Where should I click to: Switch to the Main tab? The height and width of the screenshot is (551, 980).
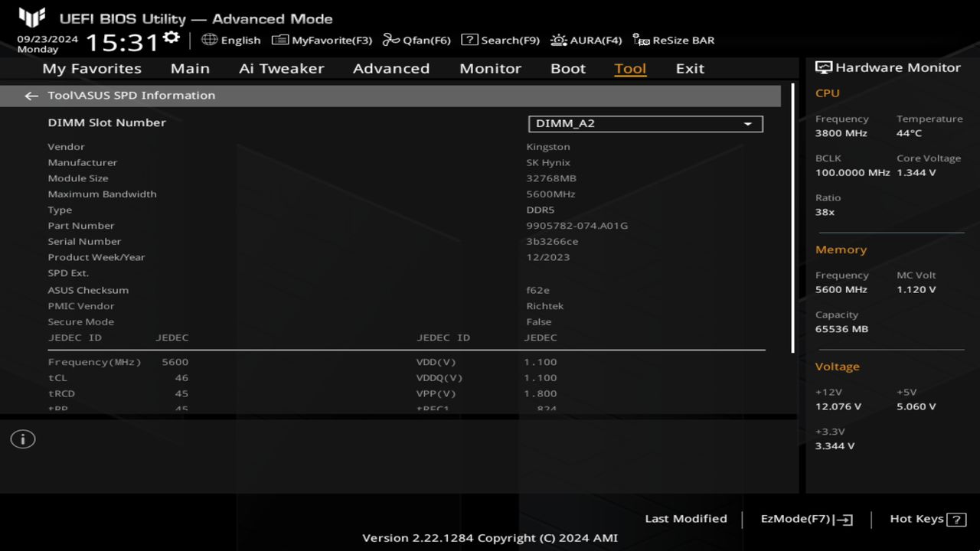pyautogui.click(x=190, y=68)
